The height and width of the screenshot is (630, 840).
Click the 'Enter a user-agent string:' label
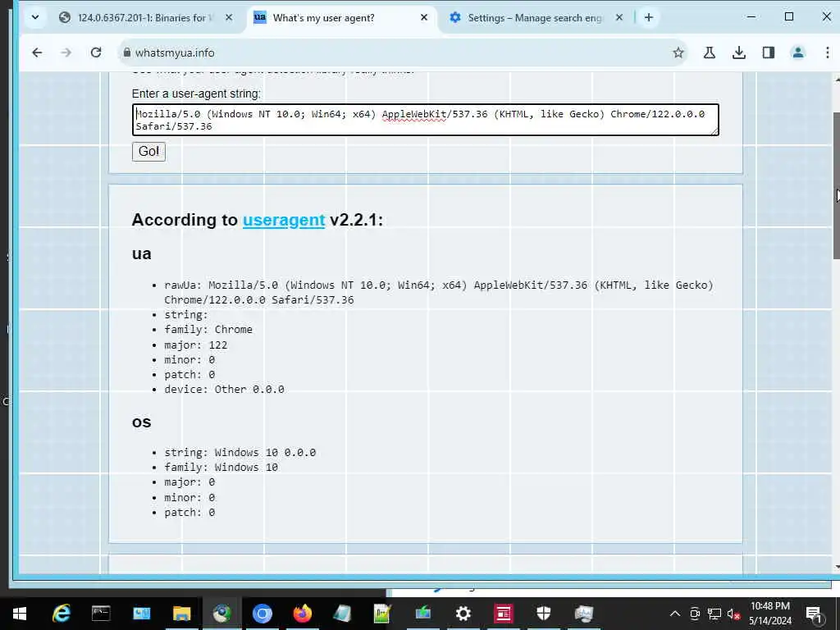click(x=196, y=94)
